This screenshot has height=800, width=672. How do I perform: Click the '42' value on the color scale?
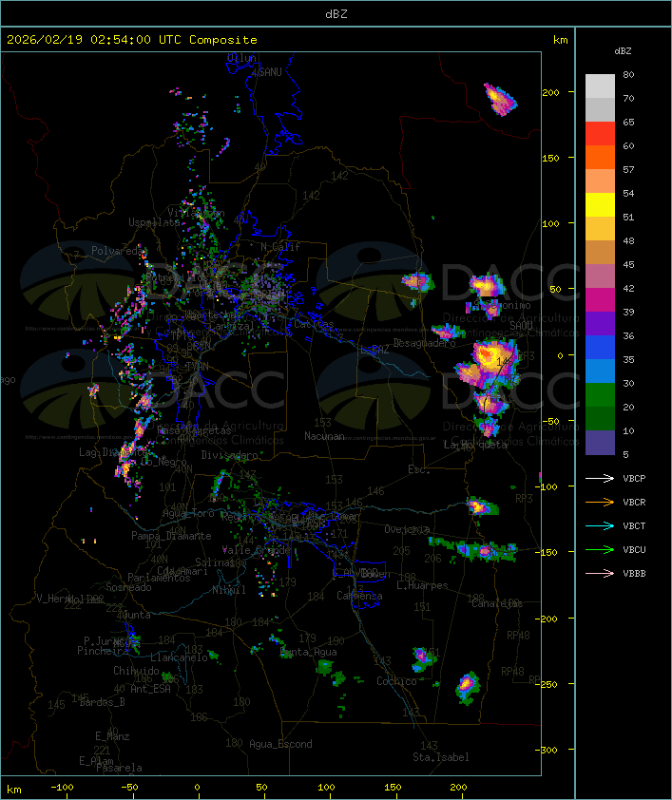pos(628,288)
